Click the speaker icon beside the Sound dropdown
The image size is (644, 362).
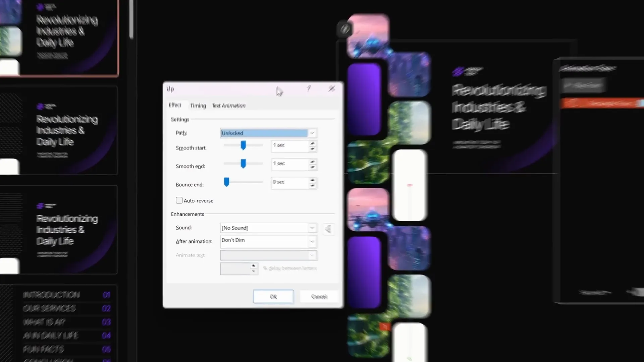click(328, 229)
